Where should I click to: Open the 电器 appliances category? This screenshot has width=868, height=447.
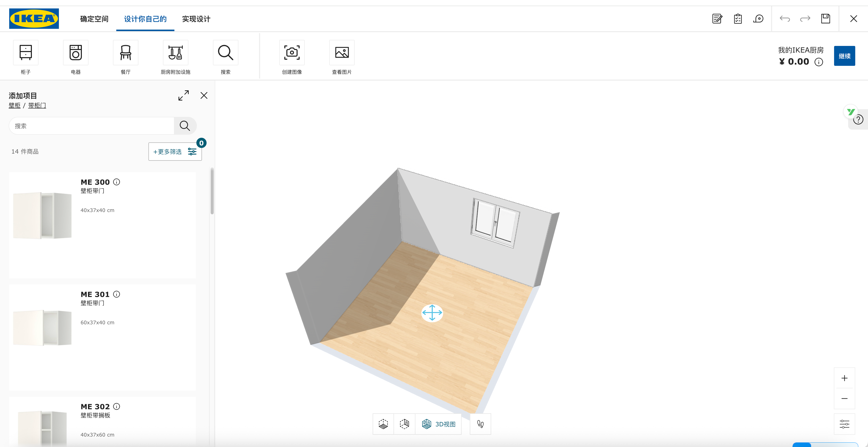click(75, 53)
